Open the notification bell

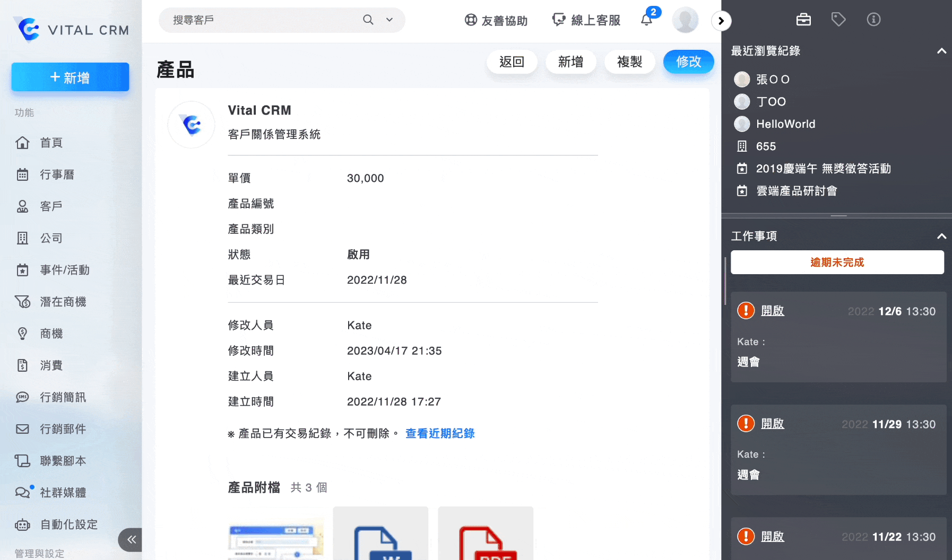pyautogui.click(x=646, y=20)
